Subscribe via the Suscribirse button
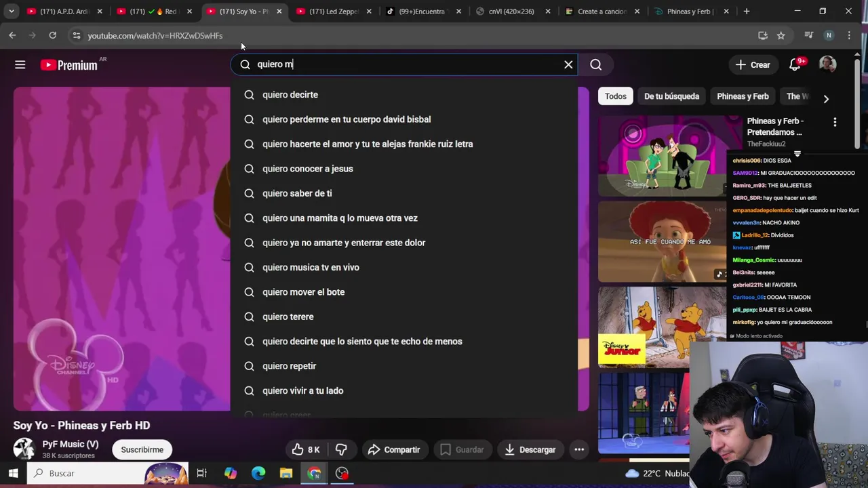868x488 pixels. 142,449
